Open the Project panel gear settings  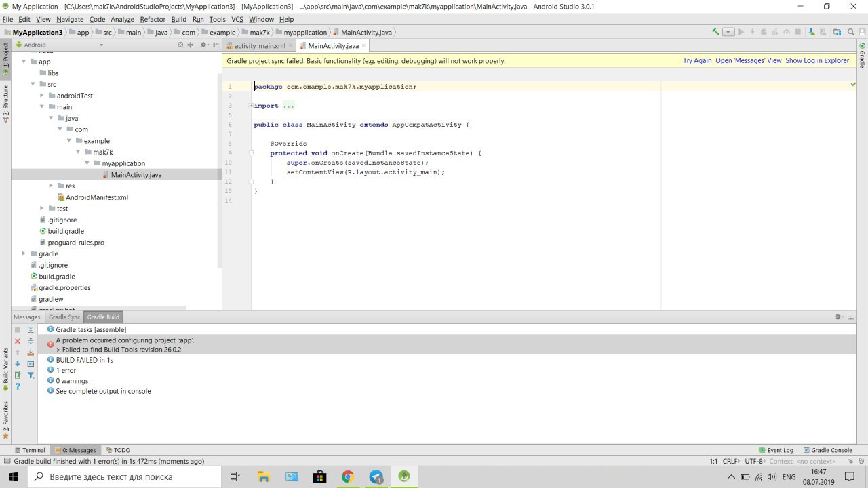[203, 45]
